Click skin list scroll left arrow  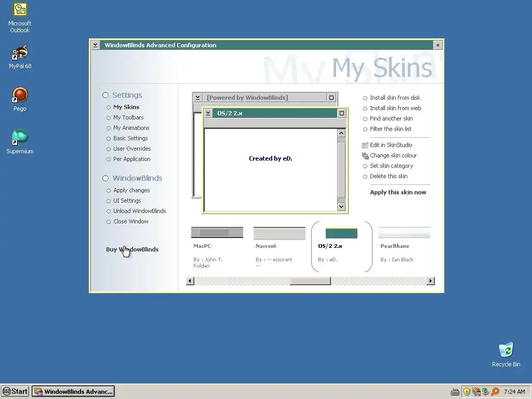(190, 281)
